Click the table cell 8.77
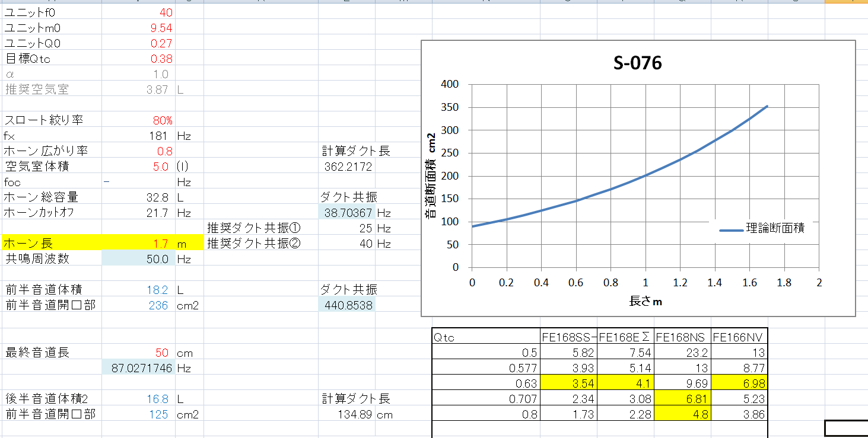868x438 pixels. point(739,368)
